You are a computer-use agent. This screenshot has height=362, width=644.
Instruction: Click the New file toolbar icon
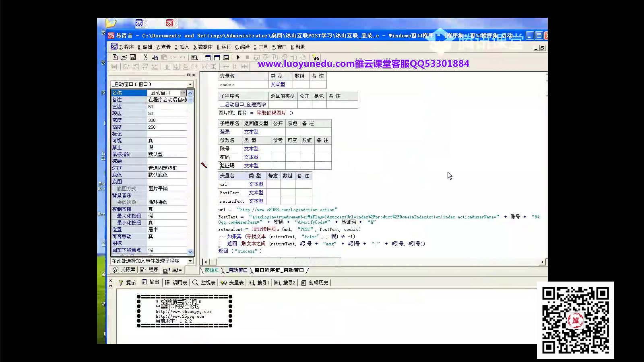pyautogui.click(x=115, y=57)
